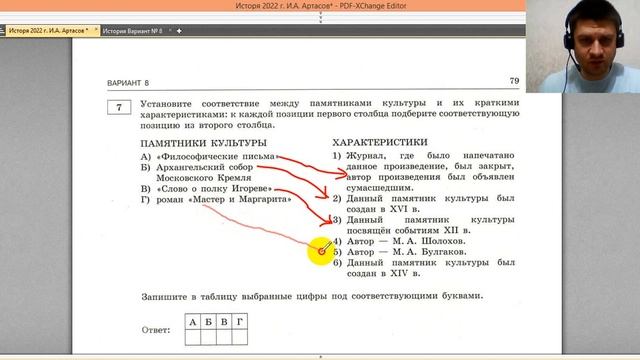This screenshot has height=360, width=640.
Task: Close the 'История 2022 г. И.А. Артасов' tab
Action: point(96,30)
